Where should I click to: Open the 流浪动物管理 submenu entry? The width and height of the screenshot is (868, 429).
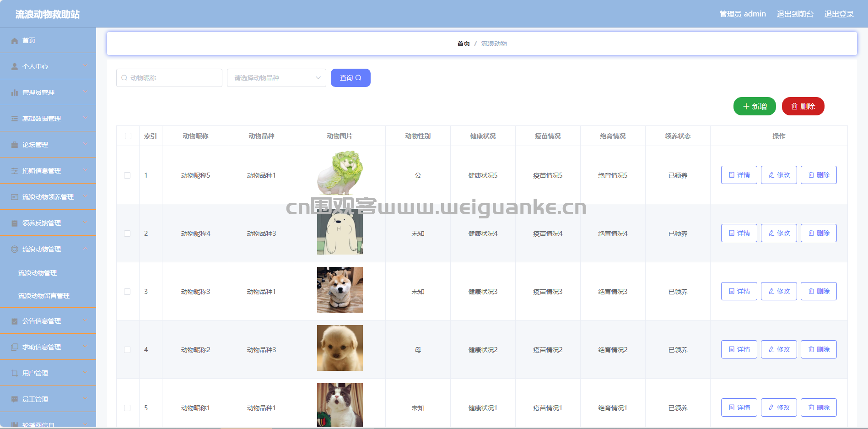pyautogui.click(x=48, y=273)
